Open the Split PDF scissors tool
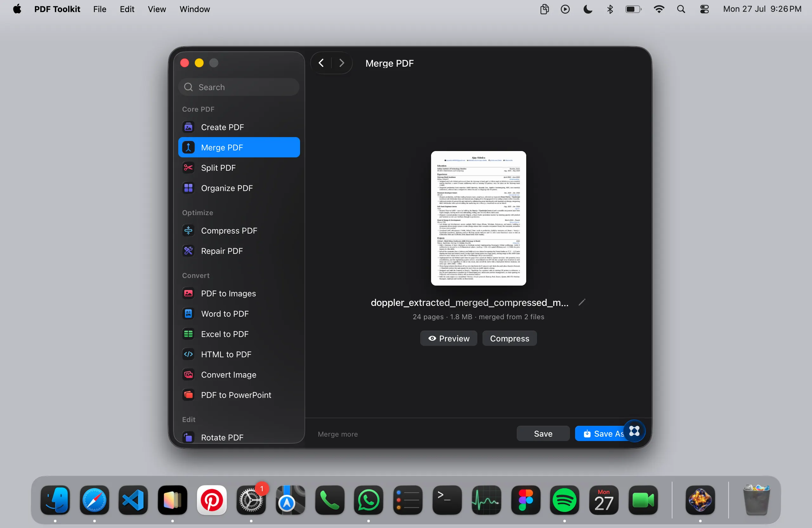This screenshot has width=812, height=528. pyautogui.click(x=239, y=168)
